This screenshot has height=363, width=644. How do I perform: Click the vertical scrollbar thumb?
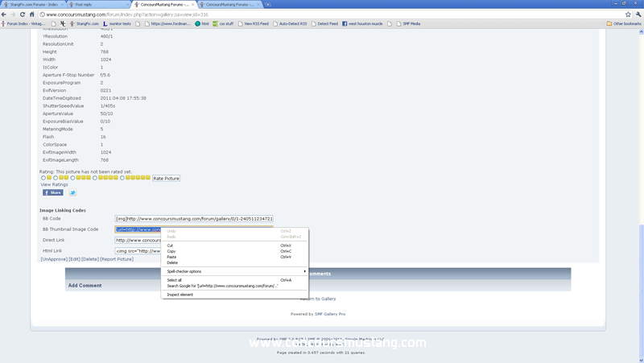(x=641, y=290)
